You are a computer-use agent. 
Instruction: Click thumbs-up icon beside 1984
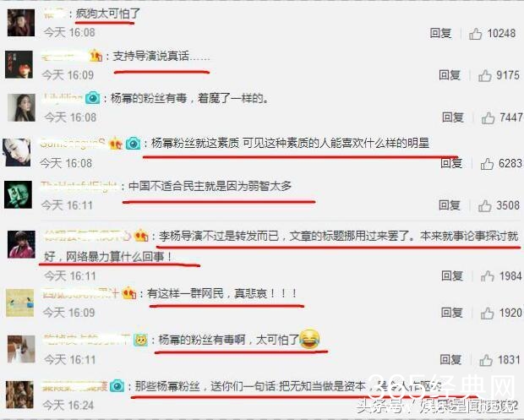(x=488, y=276)
